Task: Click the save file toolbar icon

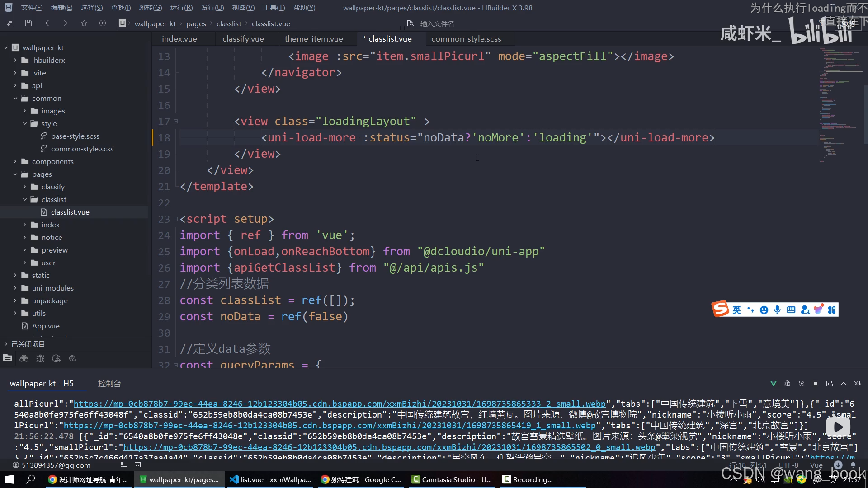Action: [x=28, y=23]
